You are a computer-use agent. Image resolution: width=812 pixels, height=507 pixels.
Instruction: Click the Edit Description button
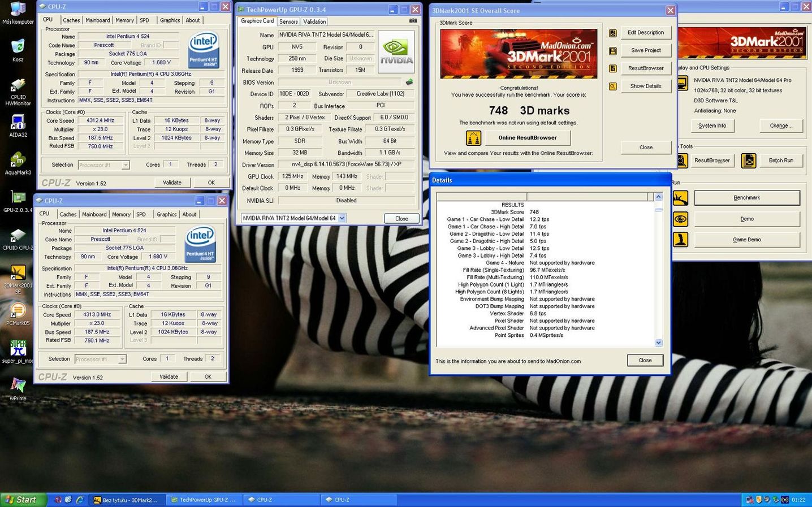[x=646, y=33]
